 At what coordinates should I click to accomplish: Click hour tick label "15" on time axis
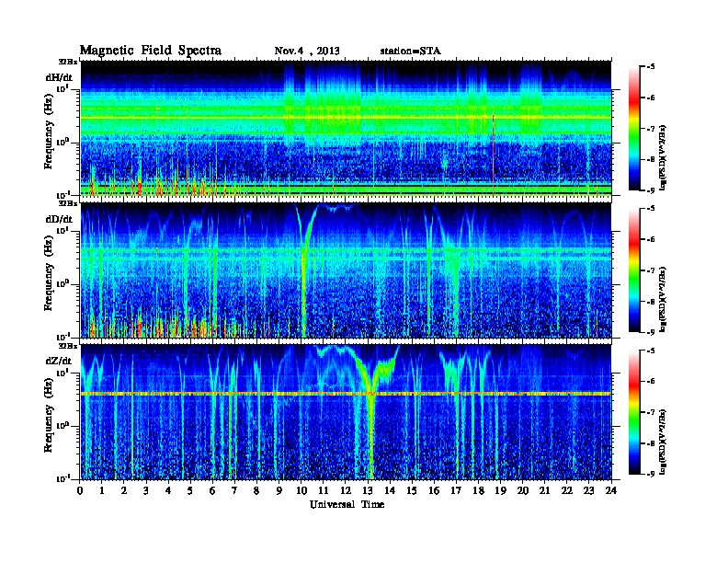point(412,490)
